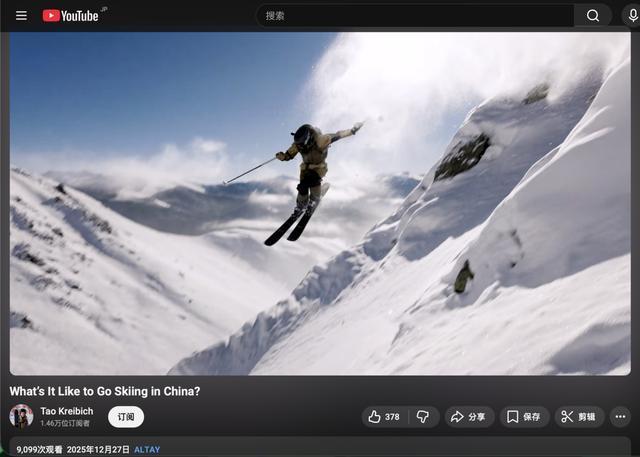Image resolution: width=640 pixels, height=457 pixels.
Task: Open more actions three-dot menu
Action: coord(620,417)
